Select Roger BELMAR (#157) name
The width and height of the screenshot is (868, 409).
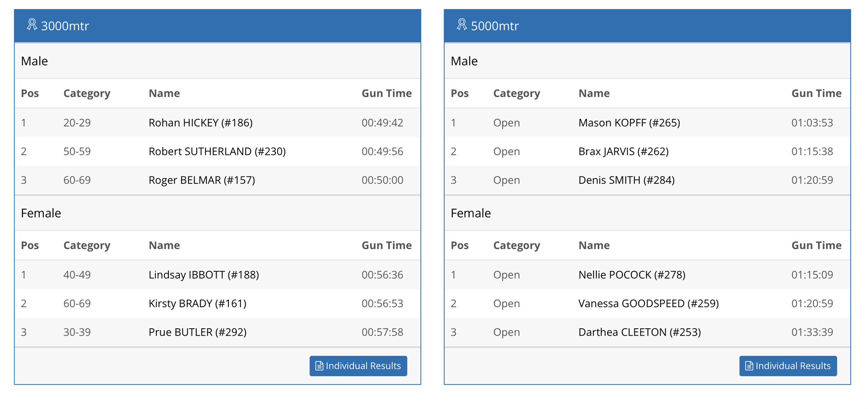click(202, 180)
